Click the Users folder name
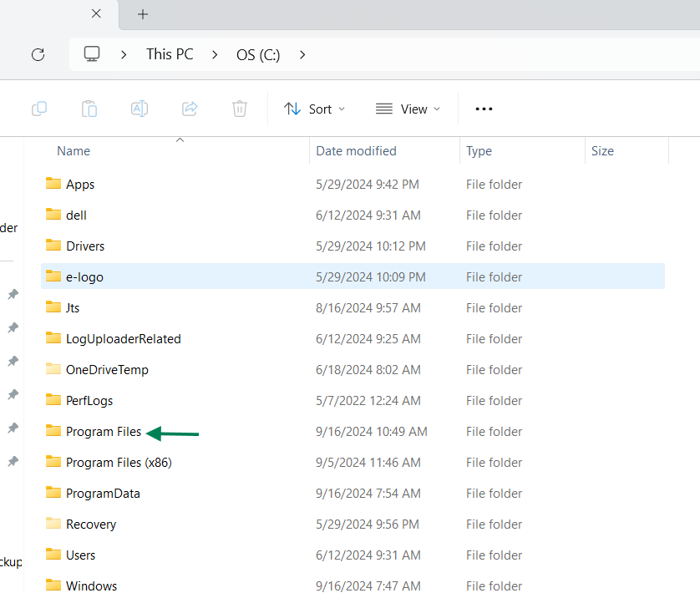Screen dimensions: 700x593 pyautogui.click(x=81, y=555)
